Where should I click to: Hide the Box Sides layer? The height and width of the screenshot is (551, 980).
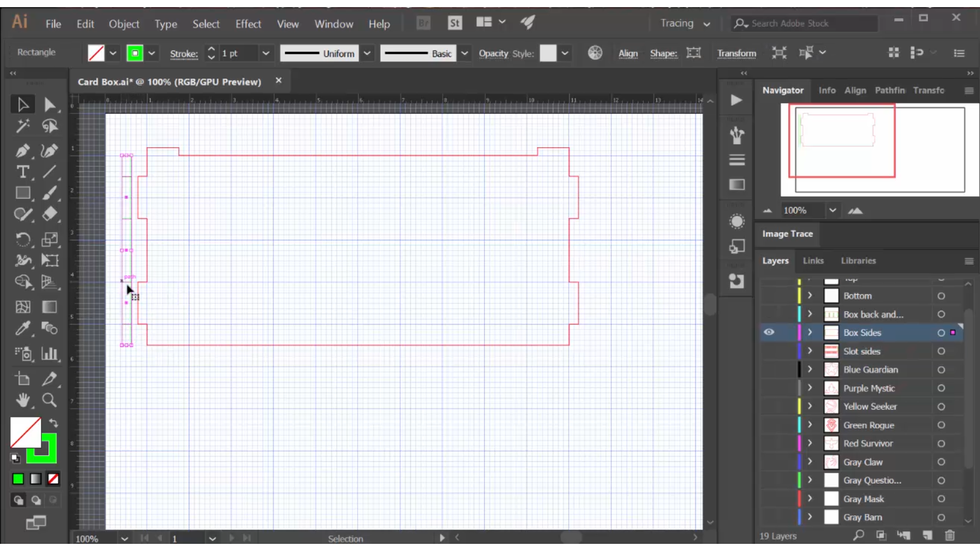click(x=769, y=332)
